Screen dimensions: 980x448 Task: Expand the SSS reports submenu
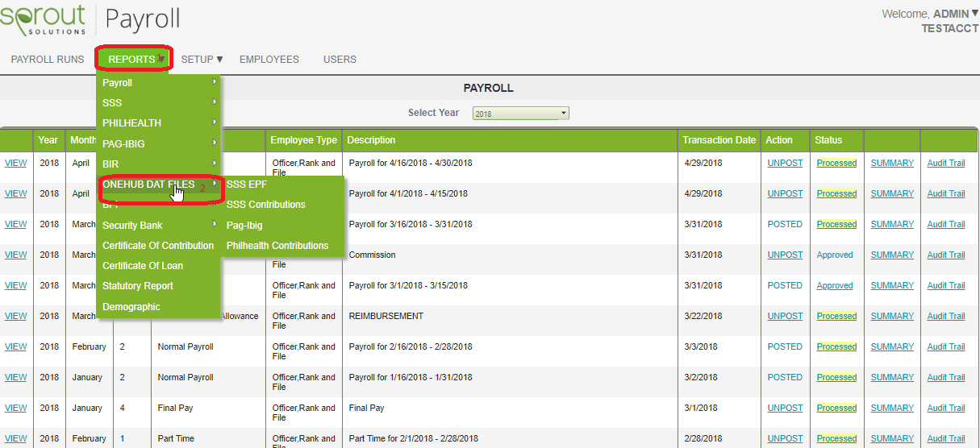[x=158, y=103]
